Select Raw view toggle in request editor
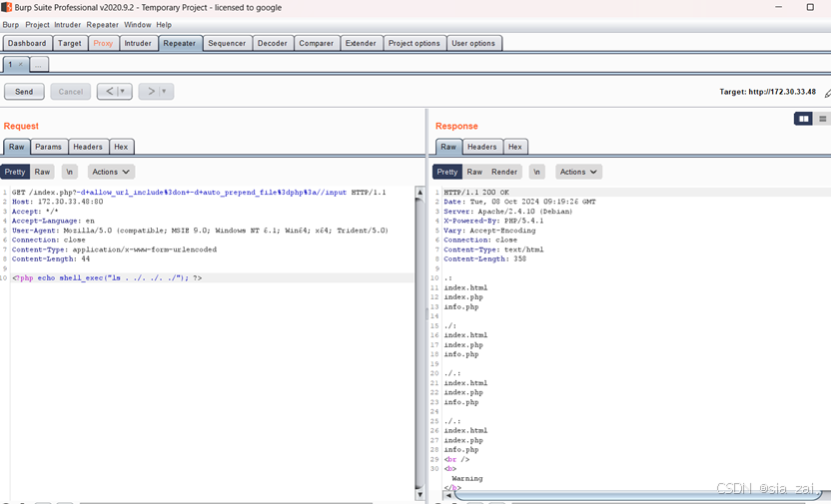831x504 pixels. click(x=42, y=172)
